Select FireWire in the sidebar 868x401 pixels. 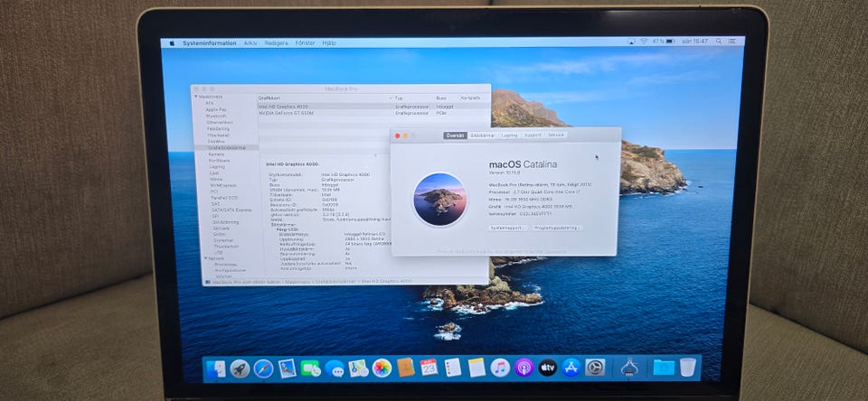[216, 142]
